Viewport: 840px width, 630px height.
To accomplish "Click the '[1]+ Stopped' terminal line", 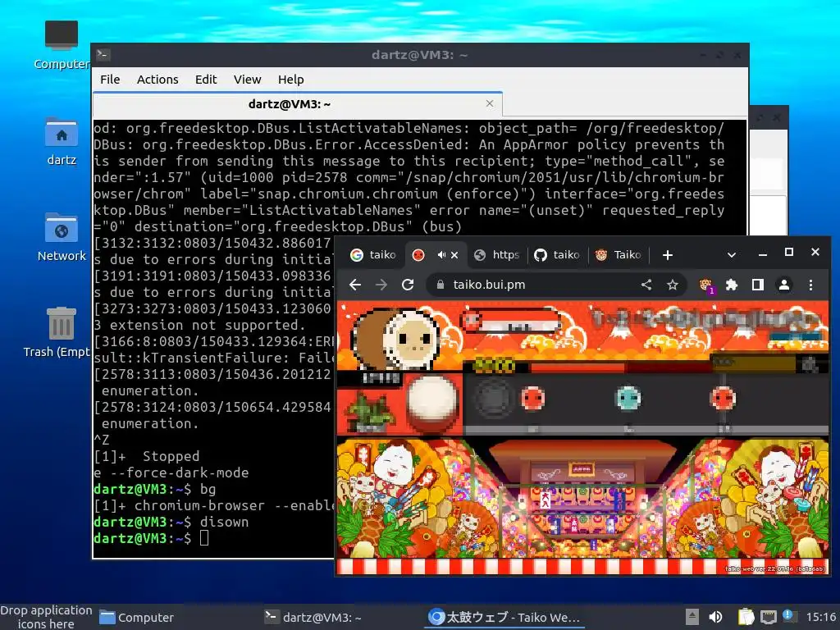I will pyautogui.click(x=147, y=456).
